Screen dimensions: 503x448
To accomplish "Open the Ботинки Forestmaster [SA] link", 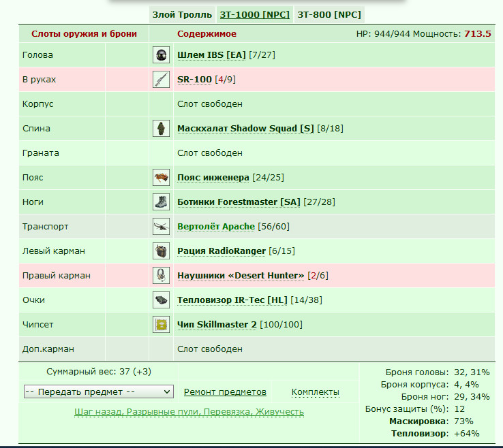I will pyautogui.click(x=239, y=202).
